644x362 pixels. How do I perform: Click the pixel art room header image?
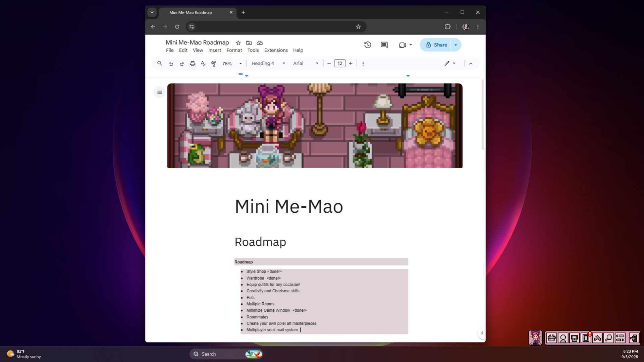pos(315,126)
